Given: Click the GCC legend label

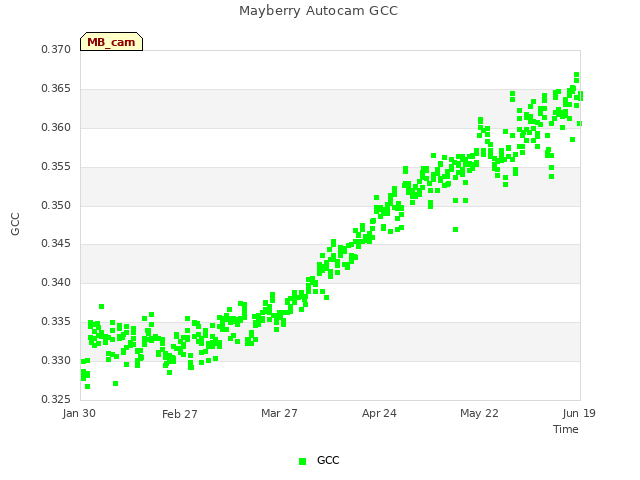Looking at the screenshot, I should coord(328,460).
